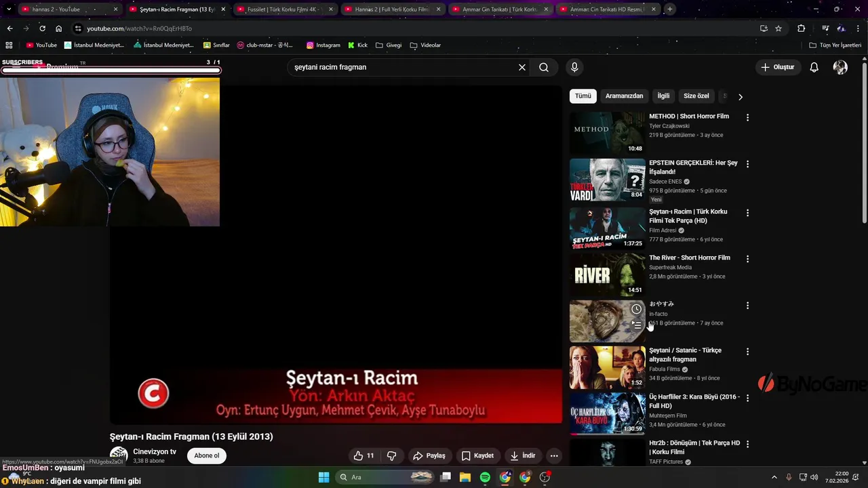Viewport: 868px width, 488px height.
Task: Switch to the Fussilet Türk Korku Filmi tab
Action: point(285,9)
